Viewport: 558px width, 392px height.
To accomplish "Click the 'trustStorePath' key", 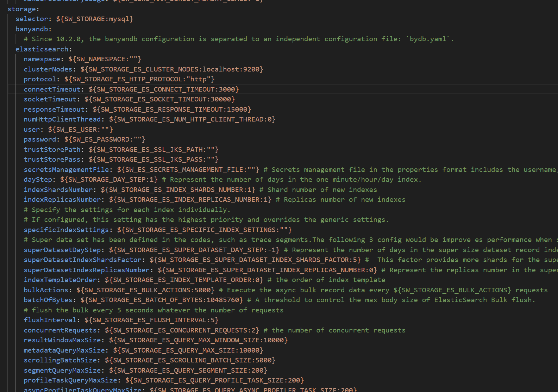I will tap(52, 149).
